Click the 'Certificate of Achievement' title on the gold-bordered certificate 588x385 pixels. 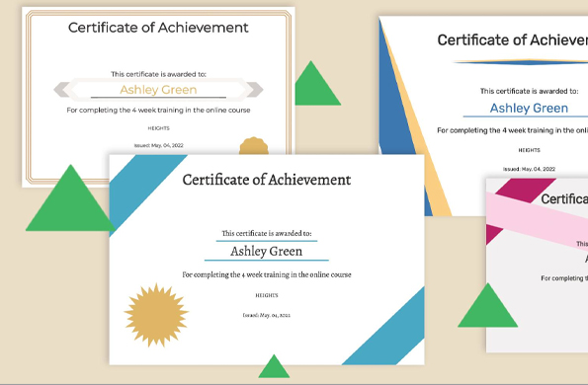click(158, 28)
